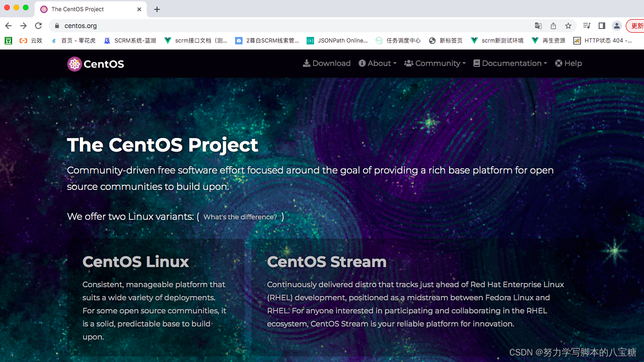Toggle the bookmark star for this page

click(x=568, y=26)
